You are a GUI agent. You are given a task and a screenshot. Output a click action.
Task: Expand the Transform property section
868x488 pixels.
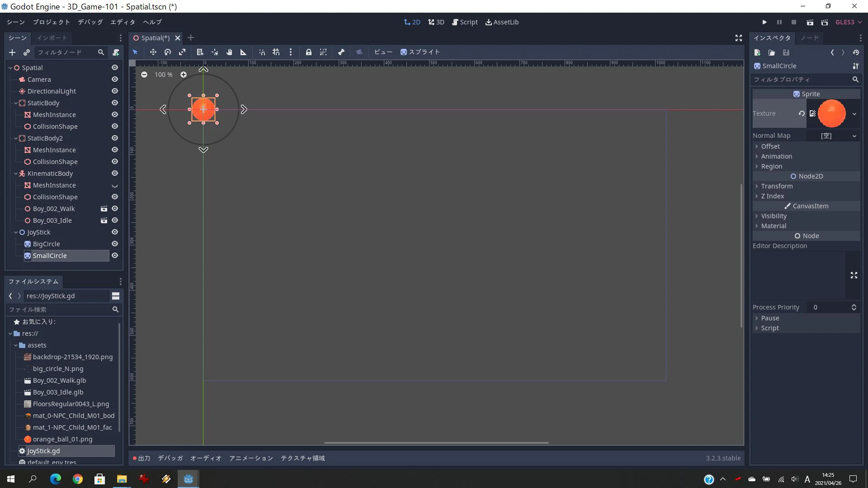pyautogui.click(x=806, y=186)
